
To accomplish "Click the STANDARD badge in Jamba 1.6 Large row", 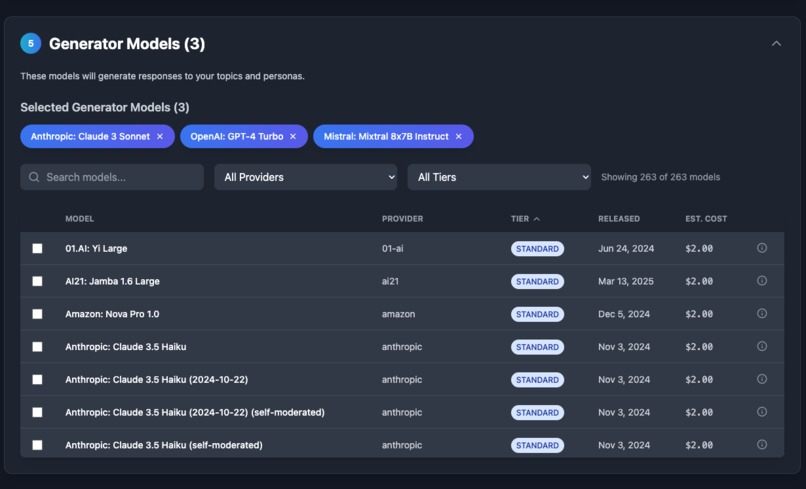I will tap(537, 282).
